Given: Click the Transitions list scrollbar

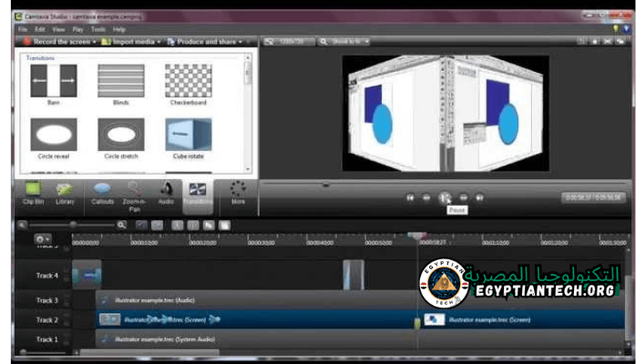Looking at the screenshot, I should 248,74.
